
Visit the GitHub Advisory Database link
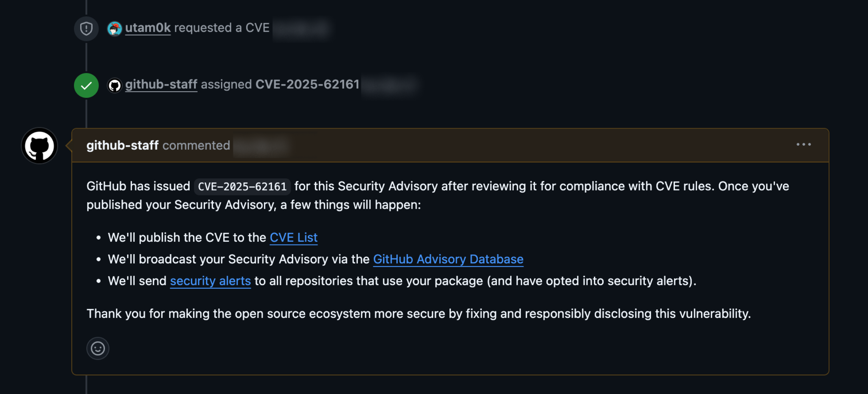tap(448, 259)
